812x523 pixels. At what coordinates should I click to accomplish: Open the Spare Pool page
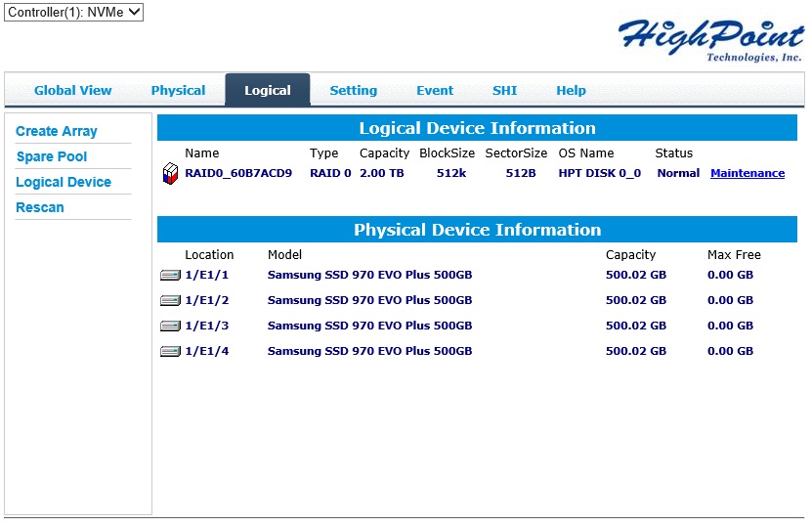pyautogui.click(x=52, y=156)
